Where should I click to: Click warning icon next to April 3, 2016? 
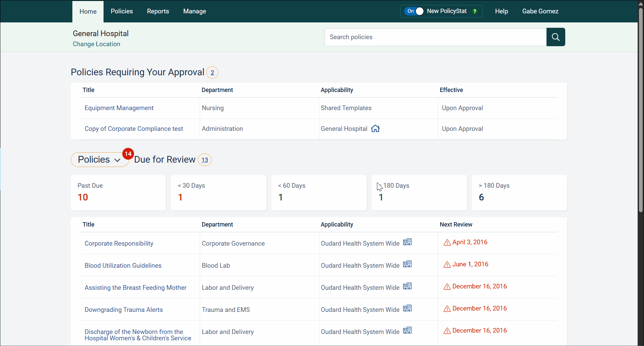(x=447, y=243)
